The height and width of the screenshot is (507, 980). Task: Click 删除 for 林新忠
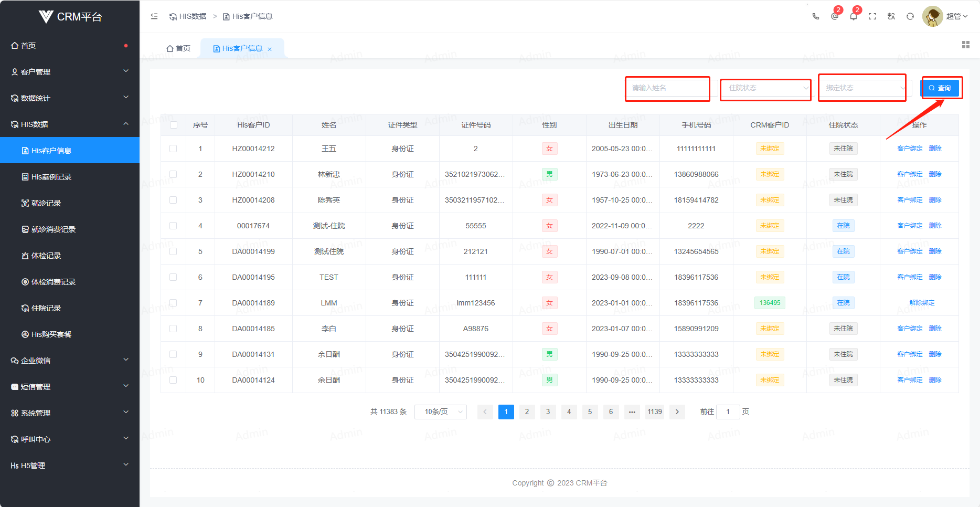click(935, 174)
